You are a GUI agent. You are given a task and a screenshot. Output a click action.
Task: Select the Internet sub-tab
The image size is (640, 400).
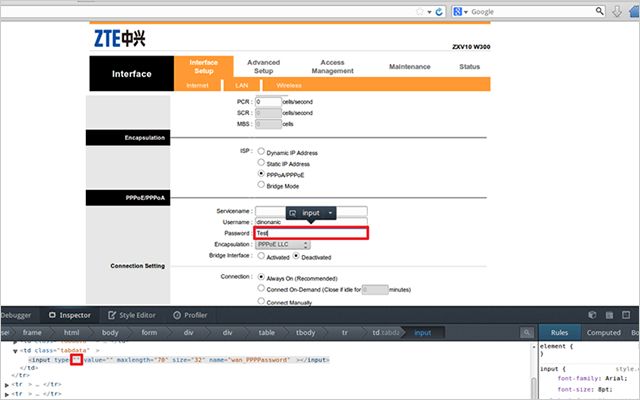click(x=198, y=85)
